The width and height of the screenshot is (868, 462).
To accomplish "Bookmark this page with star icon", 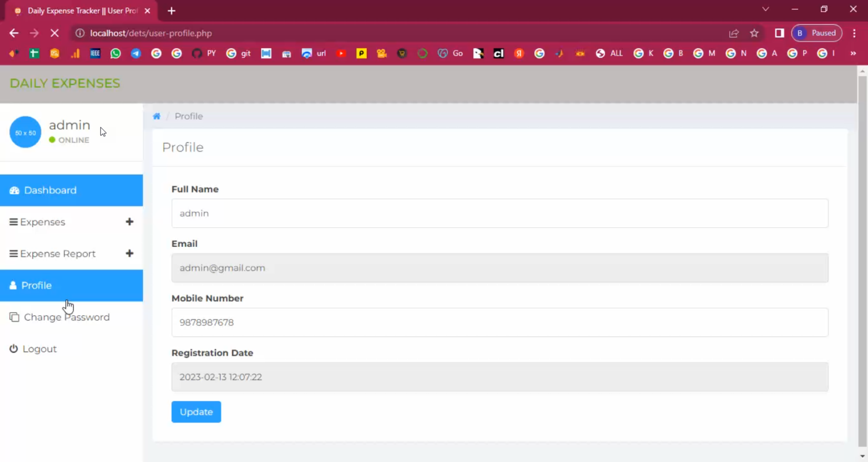I will tap(754, 34).
